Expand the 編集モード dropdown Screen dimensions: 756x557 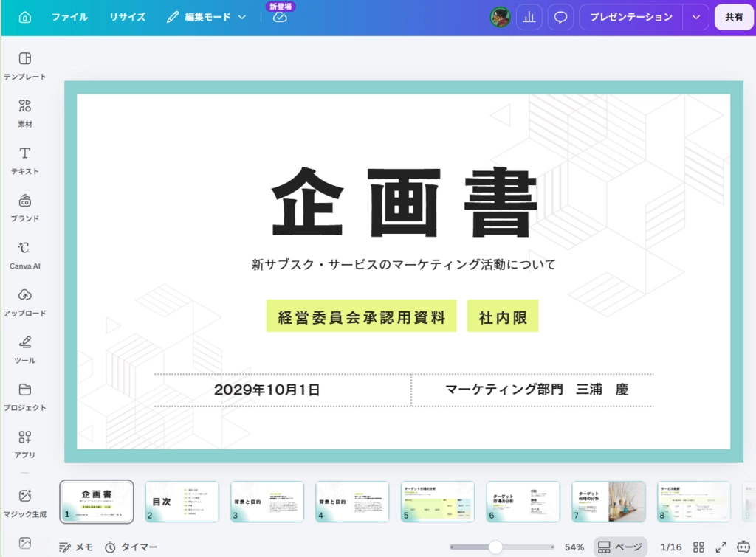click(207, 18)
